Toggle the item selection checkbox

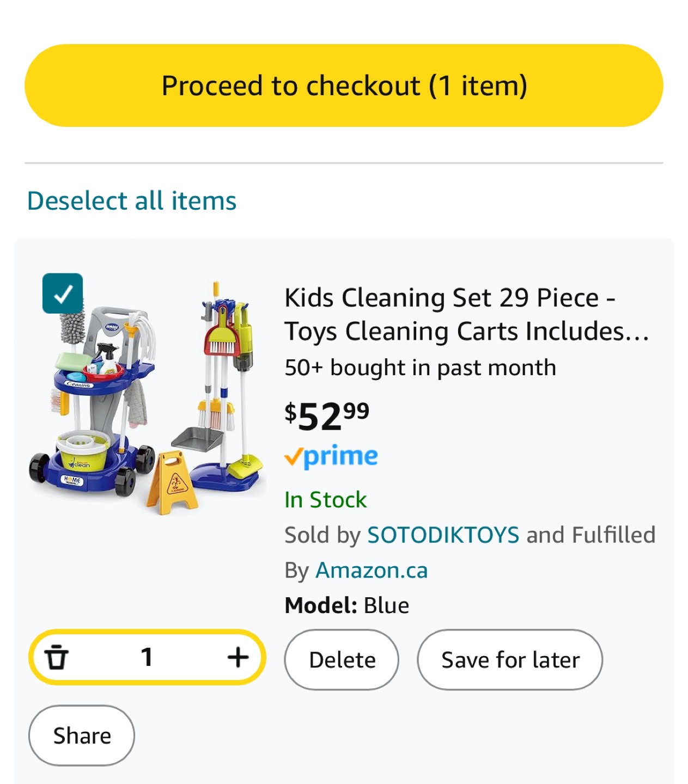63,293
